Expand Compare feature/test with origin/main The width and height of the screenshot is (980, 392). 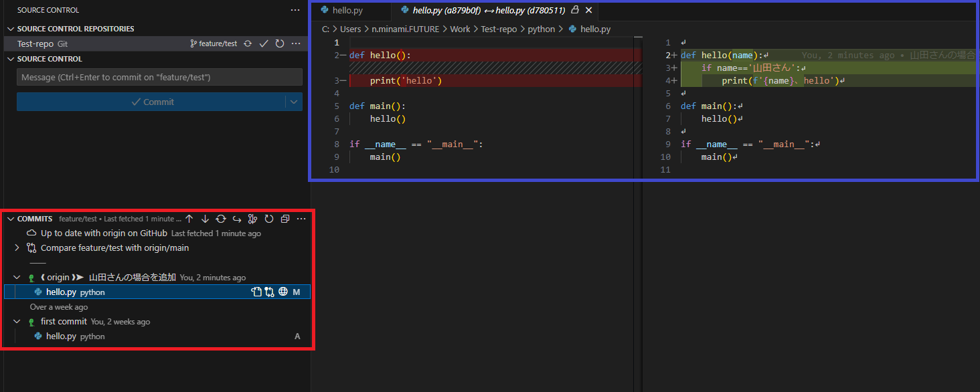(x=16, y=247)
